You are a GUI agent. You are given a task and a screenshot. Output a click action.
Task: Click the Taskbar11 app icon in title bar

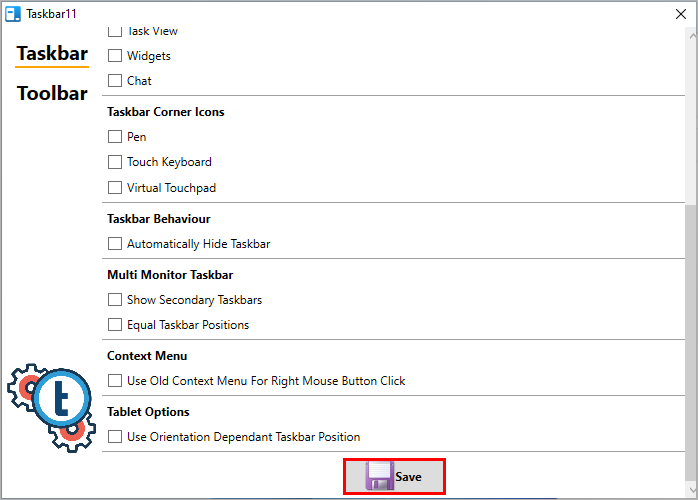click(12, 14)
